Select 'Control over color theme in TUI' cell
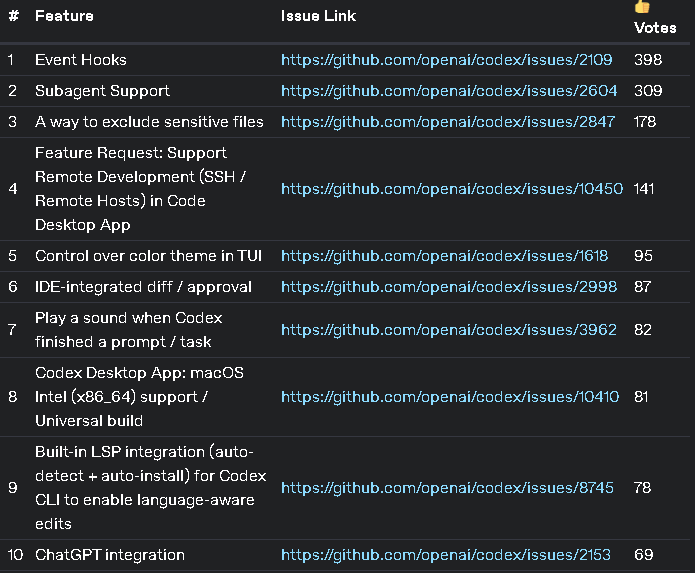Image resolution: width=695 pixels, height=573 pixels. 148,256
